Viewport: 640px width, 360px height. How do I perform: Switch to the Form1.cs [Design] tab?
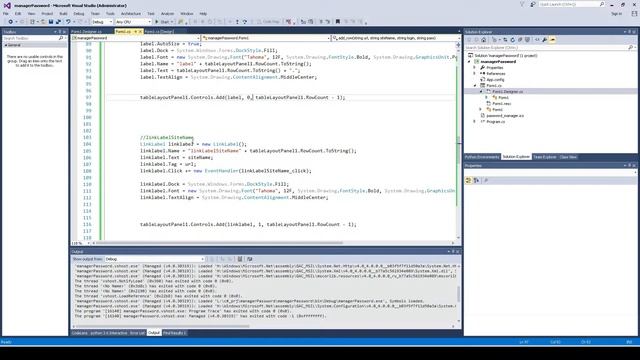pyautogui.click(x=159, y=31)
